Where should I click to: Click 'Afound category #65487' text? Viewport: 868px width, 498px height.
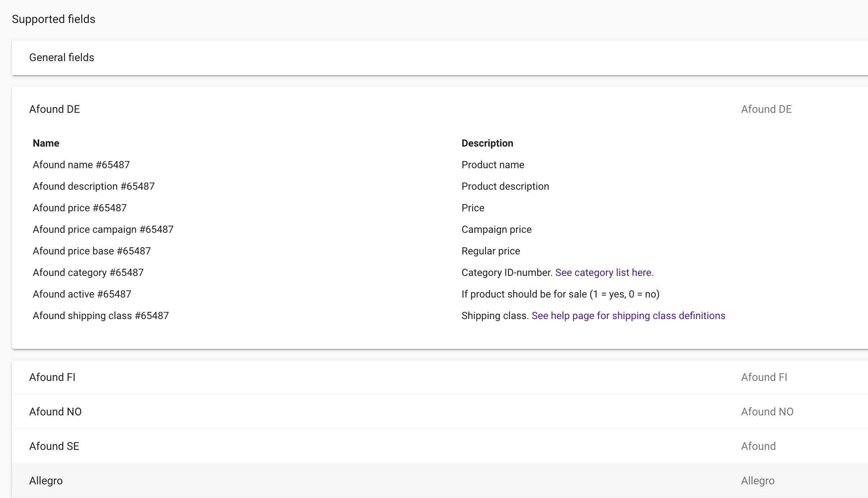[x=88, y=273]
